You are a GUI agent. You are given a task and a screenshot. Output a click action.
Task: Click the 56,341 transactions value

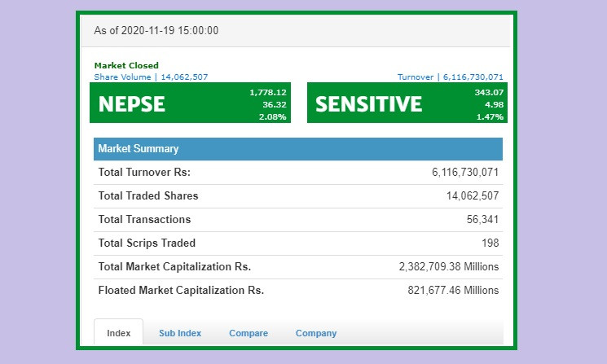pyautogui.click(x=482, y=219)
